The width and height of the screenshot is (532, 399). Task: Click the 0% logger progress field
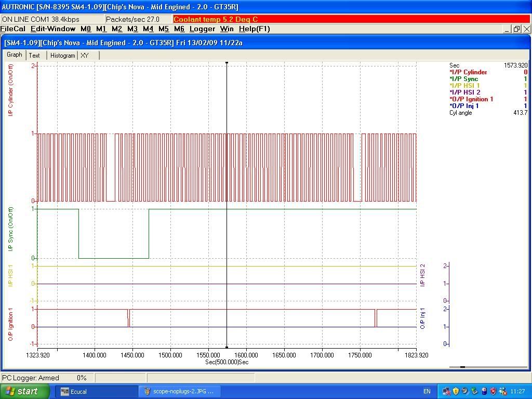[x=82, y=378]
